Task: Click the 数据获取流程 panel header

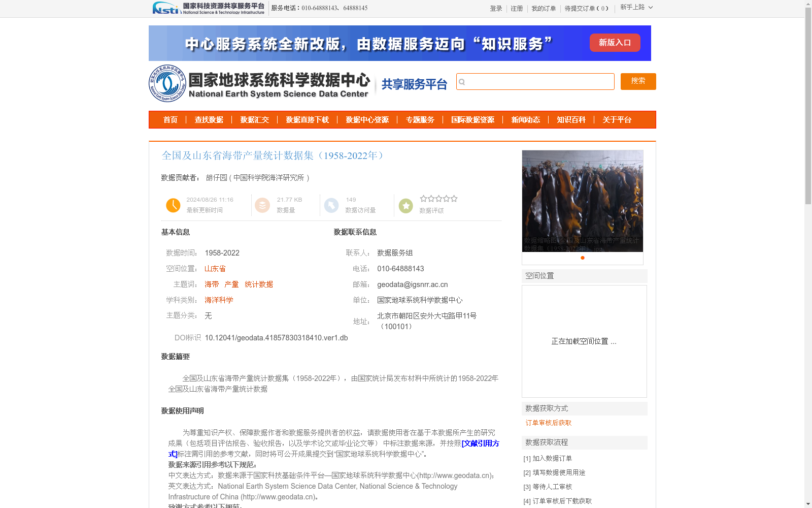Action: pos(585,442)
